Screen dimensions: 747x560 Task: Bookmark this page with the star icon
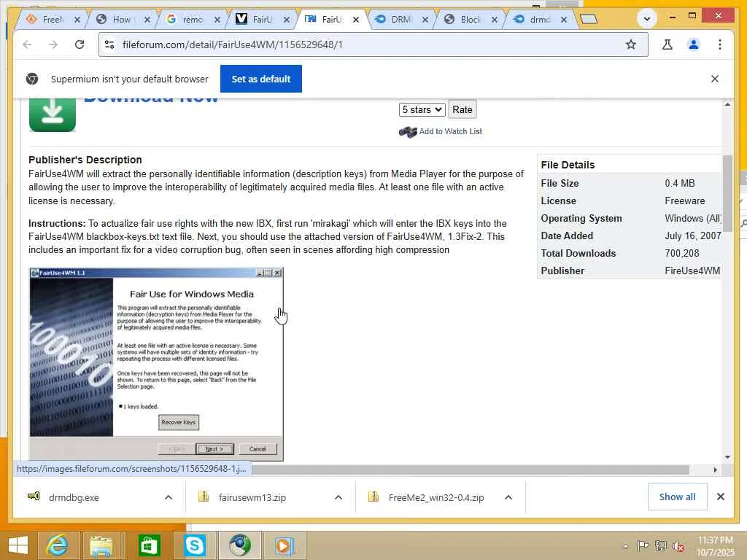631,44
